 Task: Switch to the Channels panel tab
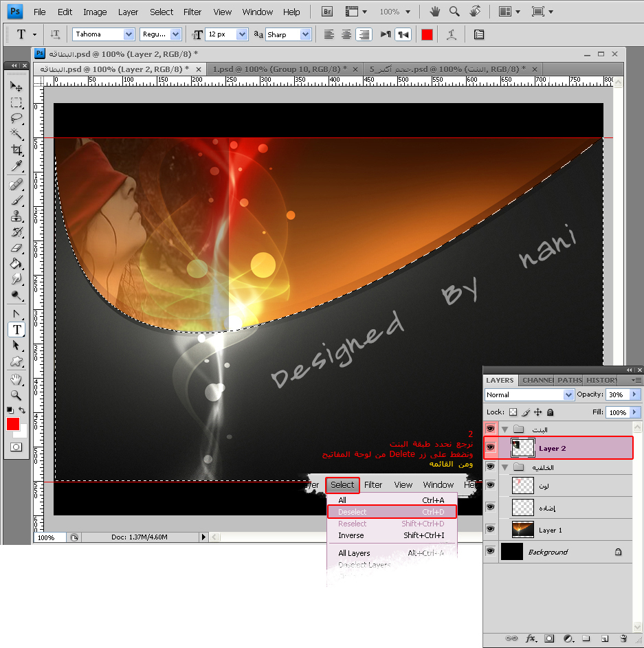[x=537, y=380]
